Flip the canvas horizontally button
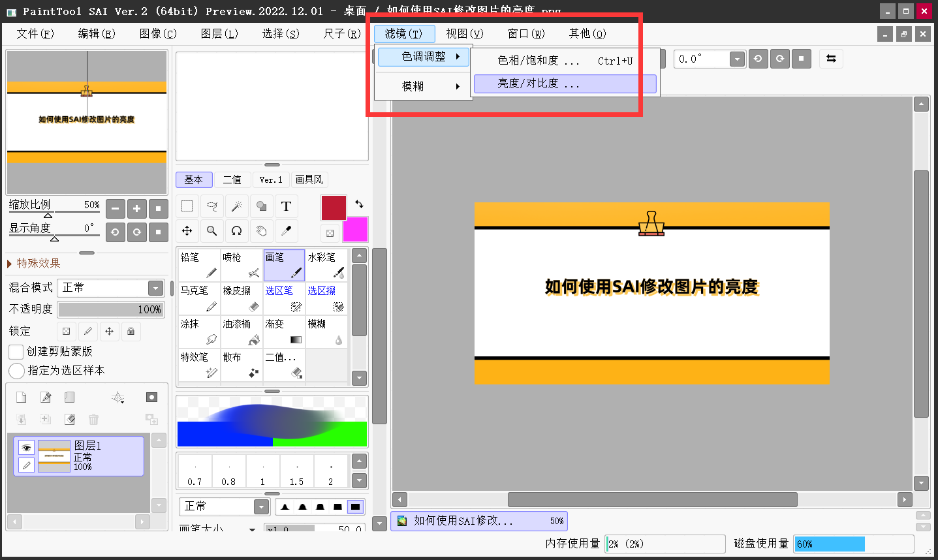This screenshot has height=560, width=938. 831,59
